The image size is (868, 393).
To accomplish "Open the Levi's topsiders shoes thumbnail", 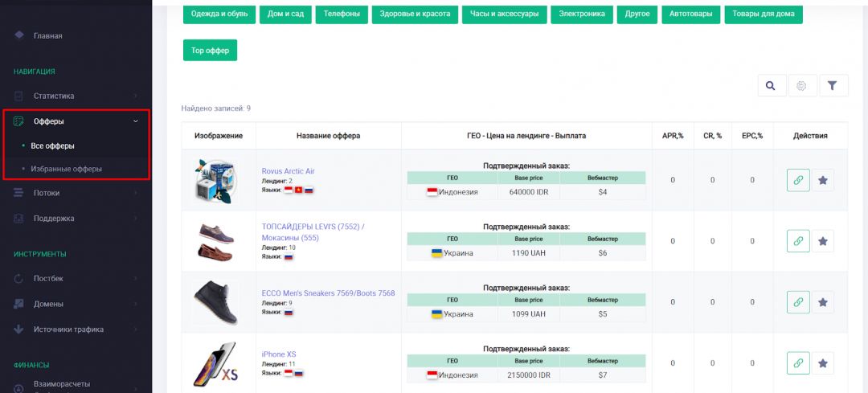I will click(216, 241).
